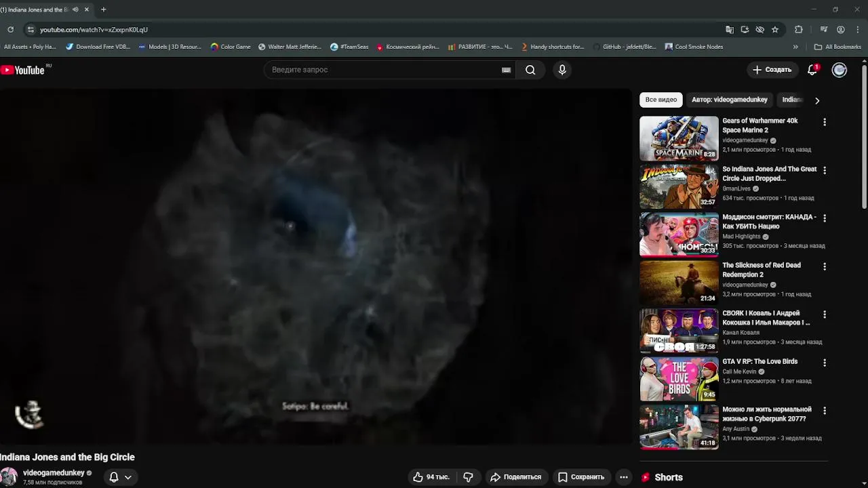Click the videogamedunkey channel avatar
868x488 pixels.
click(9, 477)
